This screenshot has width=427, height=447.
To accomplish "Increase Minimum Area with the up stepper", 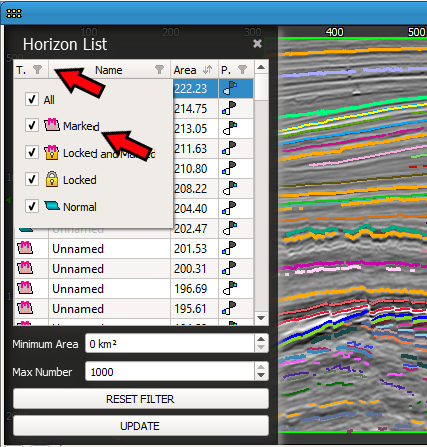I will 261,339.
